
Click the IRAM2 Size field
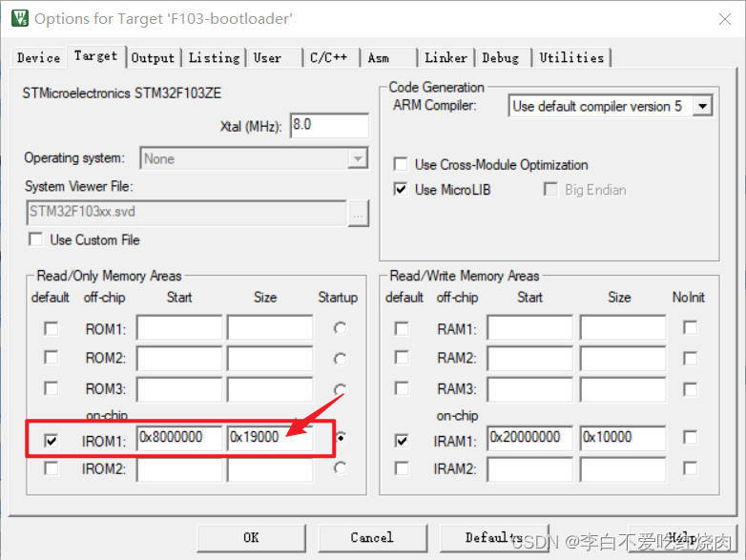(623, 470)
